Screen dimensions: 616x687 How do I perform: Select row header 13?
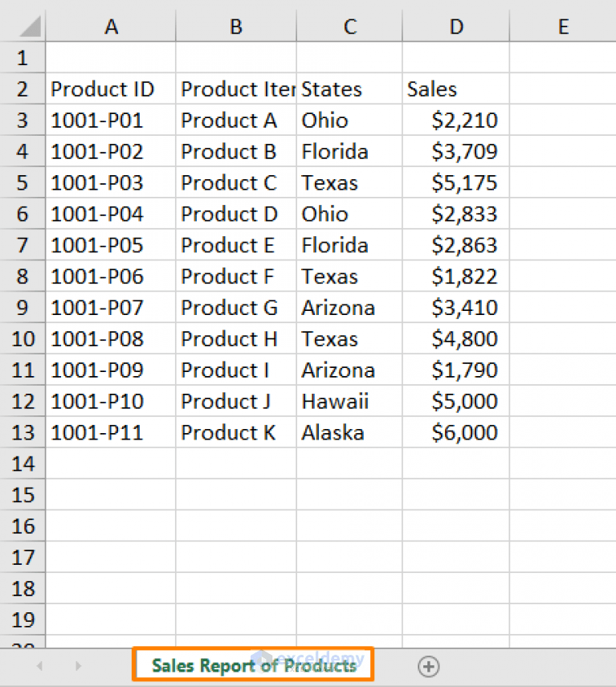pos(23,432)
